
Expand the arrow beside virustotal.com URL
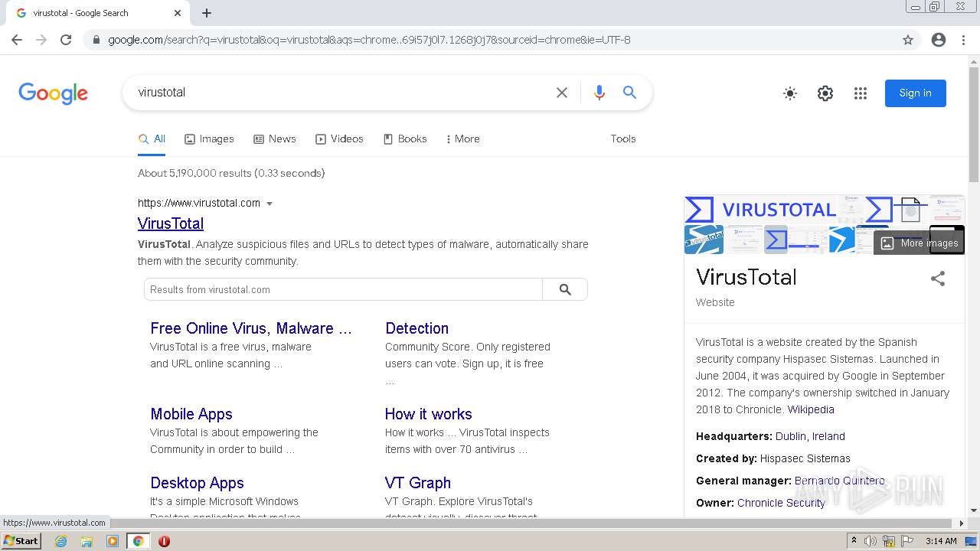(269, 204)
